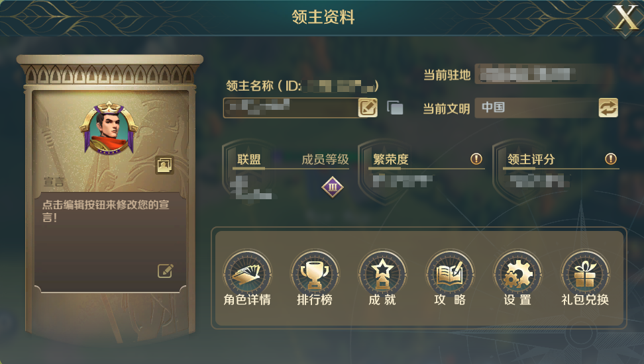644x364 pixels.
Task: Click the lord avatar portrait
Action: (109, 128)
